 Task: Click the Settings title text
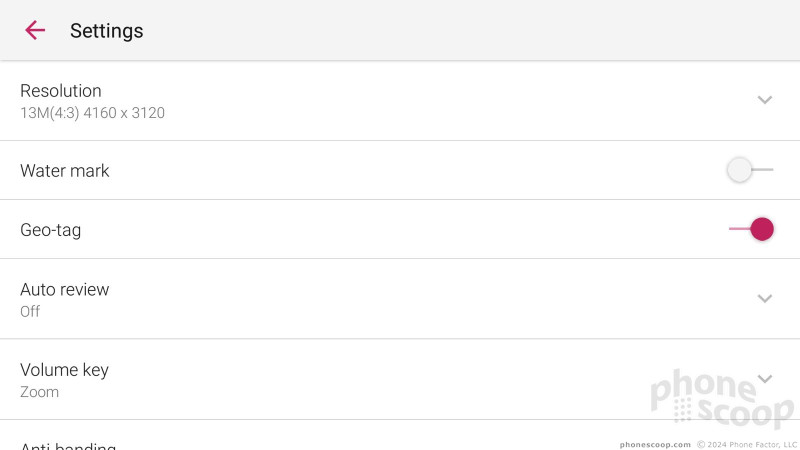[107, 31]
